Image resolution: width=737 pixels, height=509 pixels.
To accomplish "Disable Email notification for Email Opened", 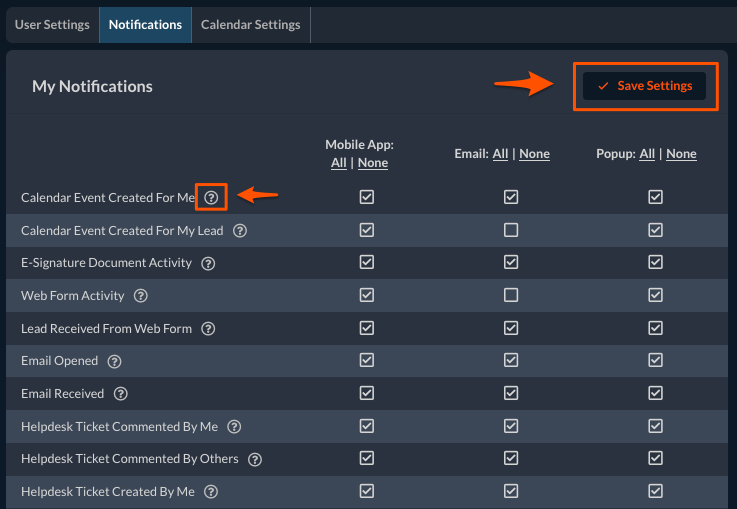I will pos(511,360).
